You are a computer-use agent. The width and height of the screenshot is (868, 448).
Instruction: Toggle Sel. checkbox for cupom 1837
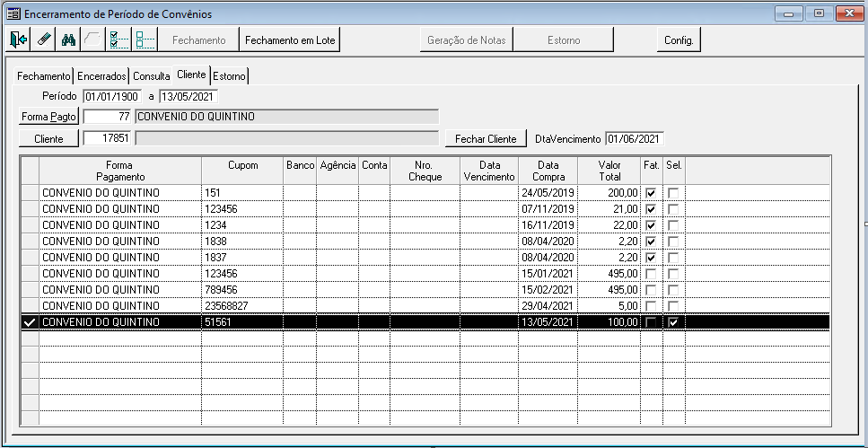click(673, 258)
